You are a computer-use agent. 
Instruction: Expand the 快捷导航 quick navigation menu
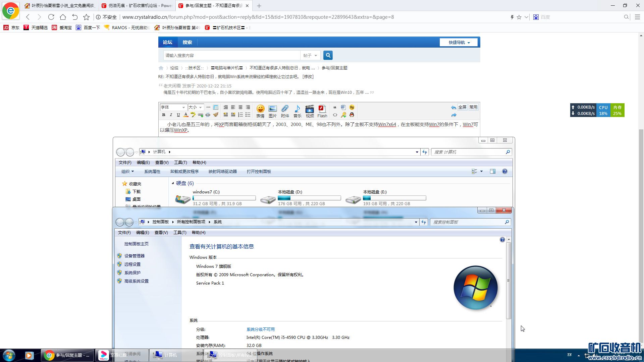[459, 43]
